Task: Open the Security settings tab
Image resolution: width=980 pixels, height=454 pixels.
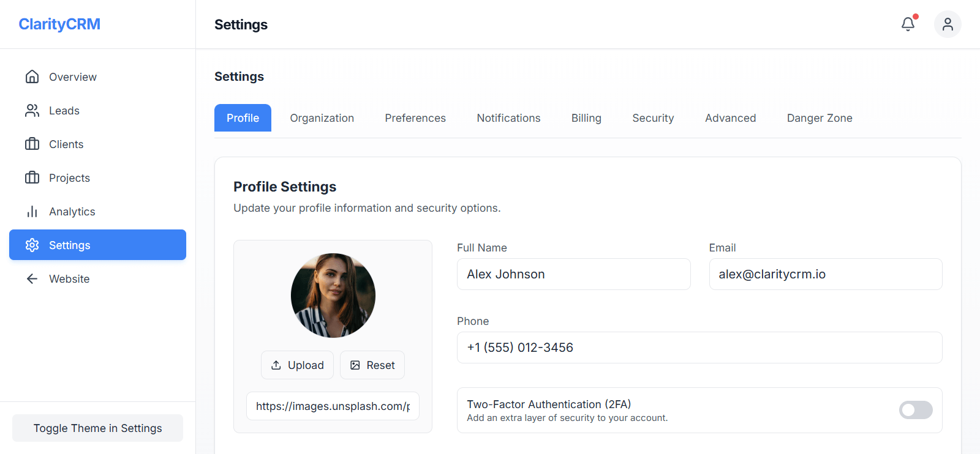Action: coord(653,118)
